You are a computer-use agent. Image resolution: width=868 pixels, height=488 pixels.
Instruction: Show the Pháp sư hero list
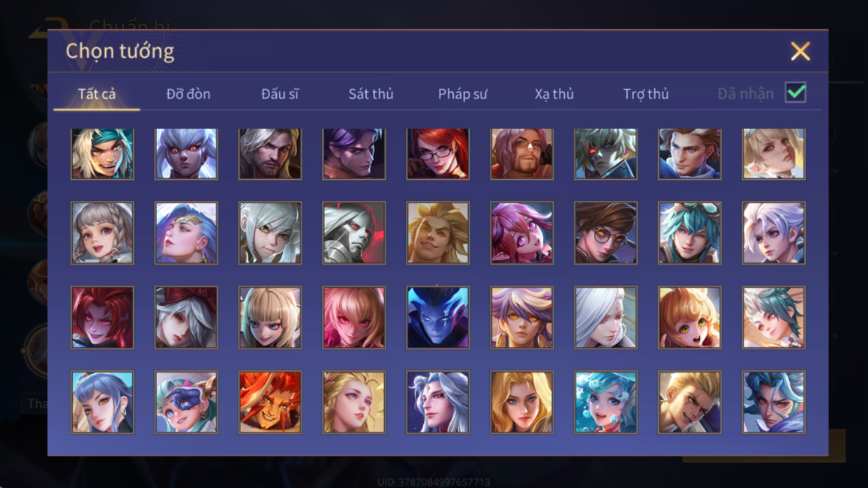coord(463,94)
